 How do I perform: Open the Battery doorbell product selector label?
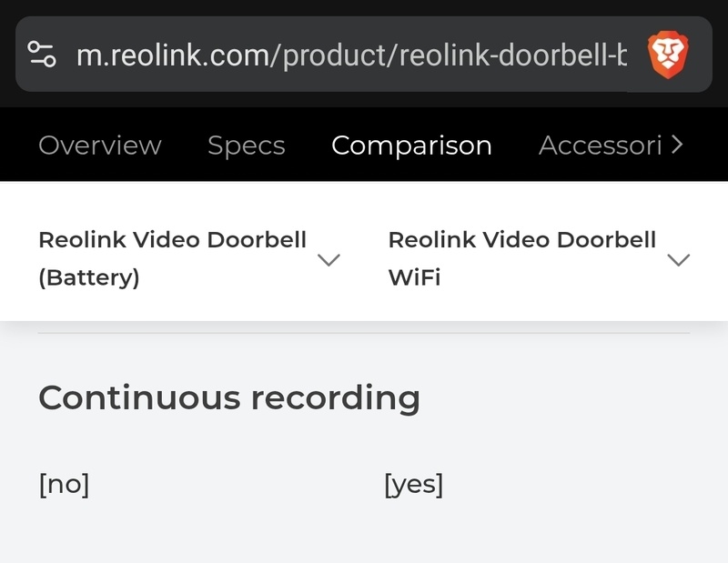pyautogui.click(x=172, y=258)
